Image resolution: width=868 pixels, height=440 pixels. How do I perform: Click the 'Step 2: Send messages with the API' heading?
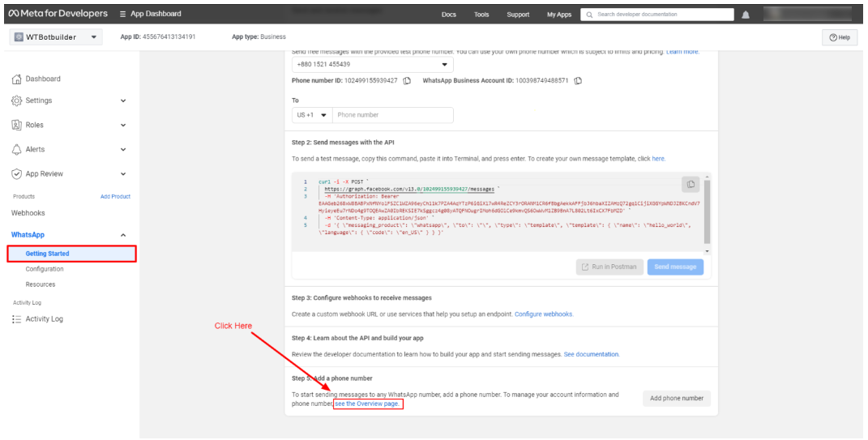coord(343,143)
